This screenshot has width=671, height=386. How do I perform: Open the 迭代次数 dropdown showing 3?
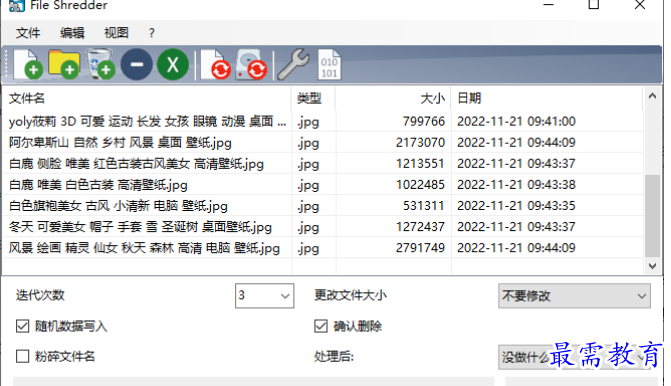pos(264,296)
